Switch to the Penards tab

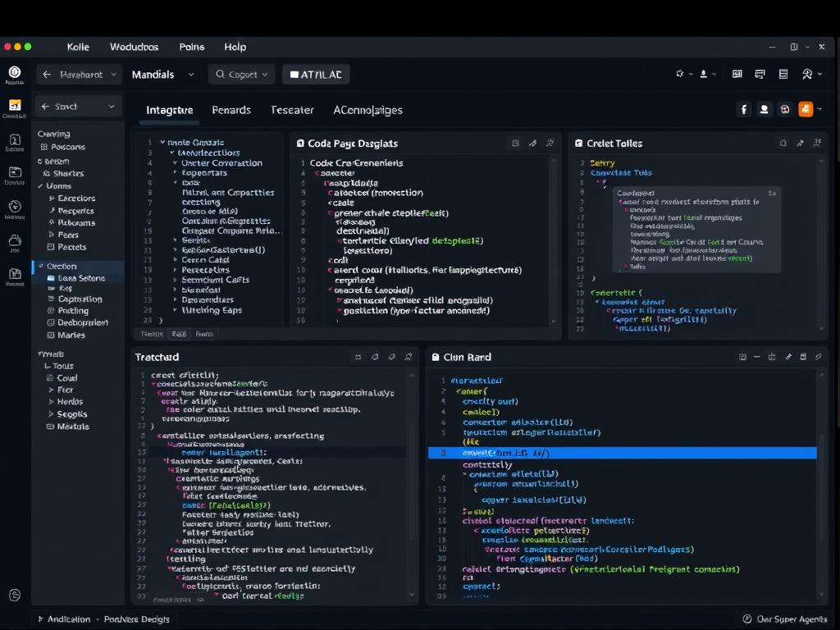tap(231, 110)
